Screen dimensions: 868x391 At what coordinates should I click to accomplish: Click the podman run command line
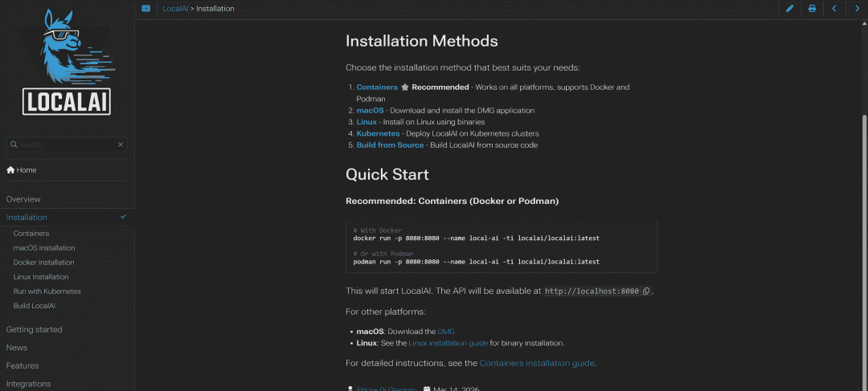[476, 262]
